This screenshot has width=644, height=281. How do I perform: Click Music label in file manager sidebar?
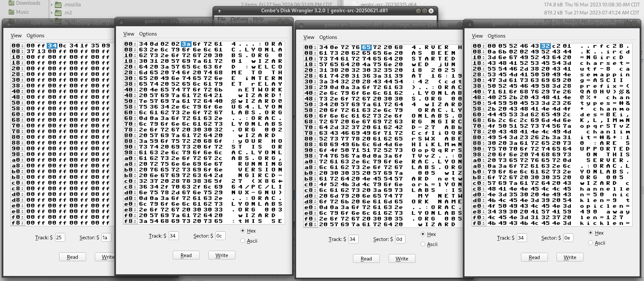[x=23, y=12]
